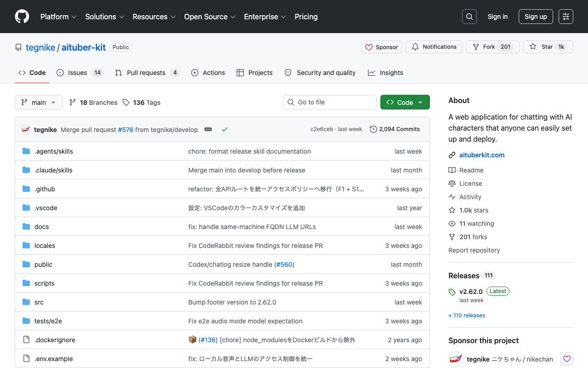Screen dimensions: 588x368
Task: View the 1.0k stars link
Action: 469,210
